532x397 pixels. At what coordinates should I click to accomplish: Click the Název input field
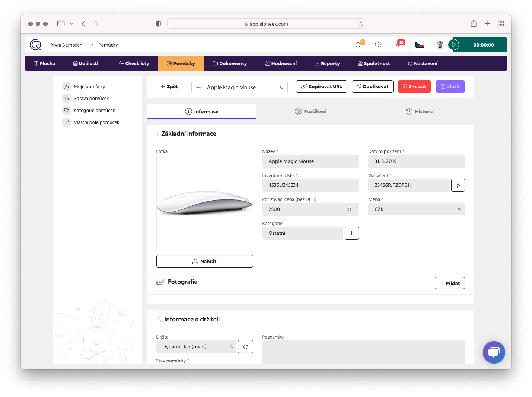(x=310, y=161)
